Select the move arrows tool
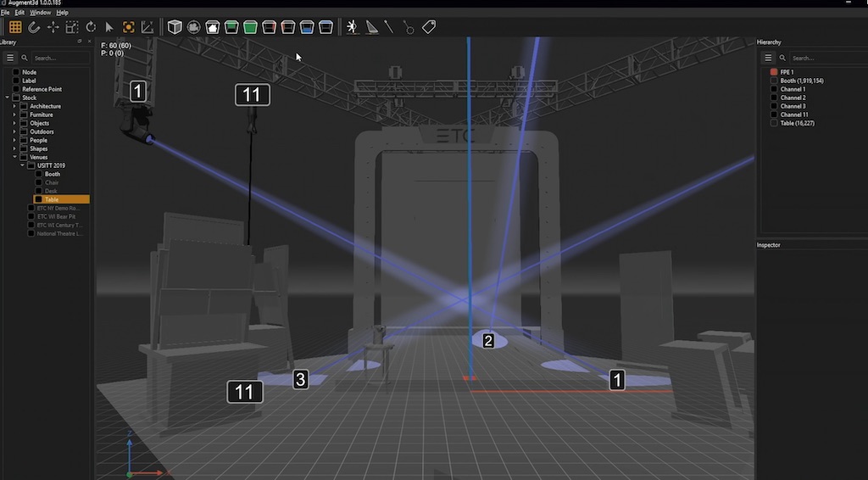 point(53,27)
